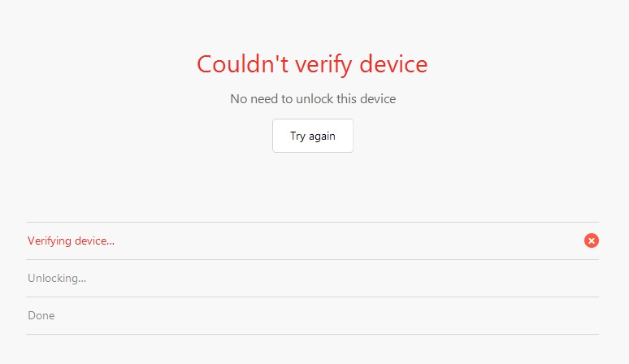
Task: Click the red error title text
Action: coord(313,63)
